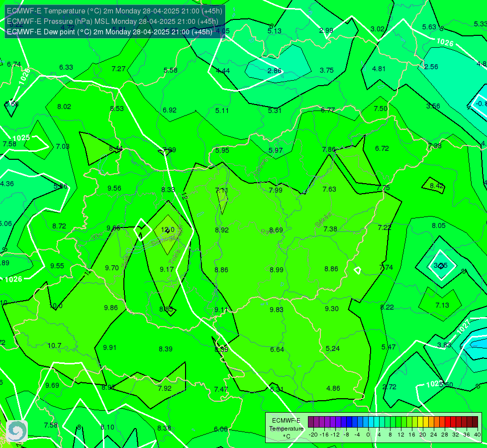Click the Tolna county label
The width and height of the screenshot is (487, 448).
[175, 256]
